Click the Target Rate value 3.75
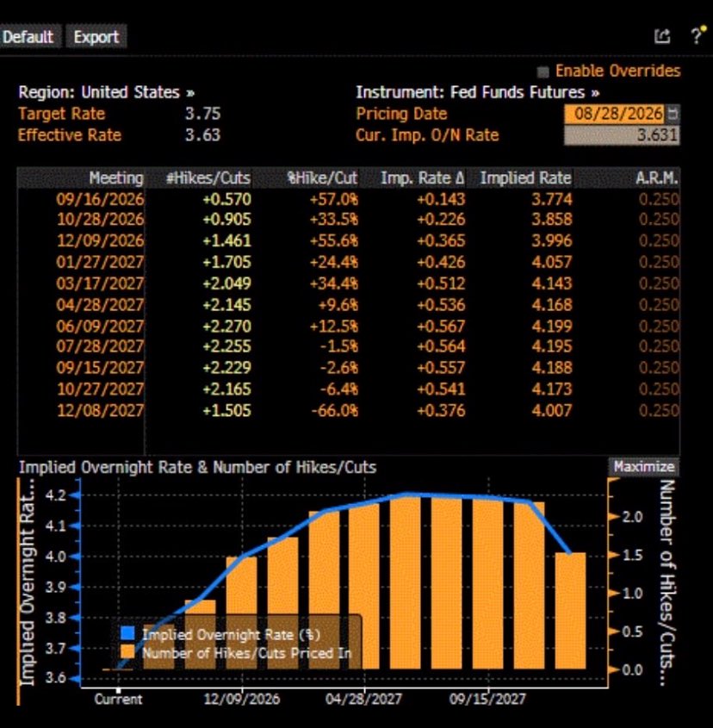The height and width of the screenshot is (728, 713). point(203,114)
